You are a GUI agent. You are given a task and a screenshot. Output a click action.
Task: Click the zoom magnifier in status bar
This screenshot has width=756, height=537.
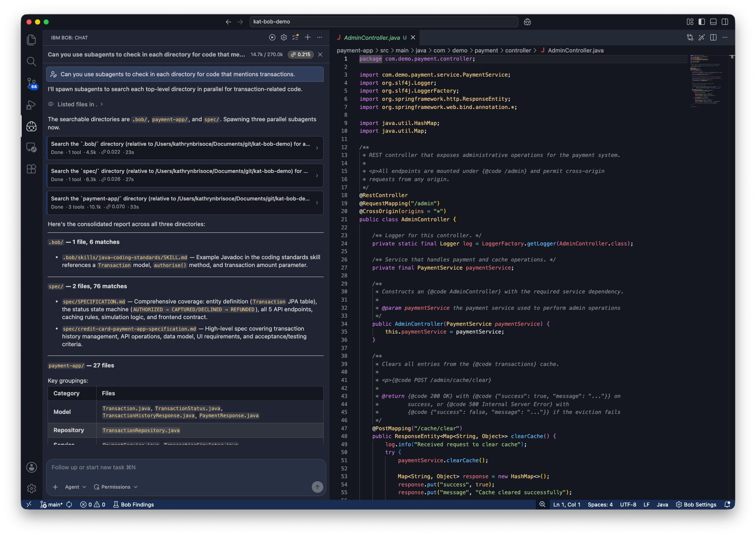(x=542, y=504)
